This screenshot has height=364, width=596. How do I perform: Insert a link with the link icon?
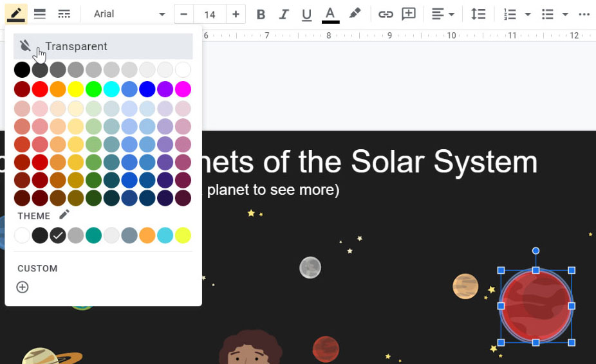tap(386, 14)
